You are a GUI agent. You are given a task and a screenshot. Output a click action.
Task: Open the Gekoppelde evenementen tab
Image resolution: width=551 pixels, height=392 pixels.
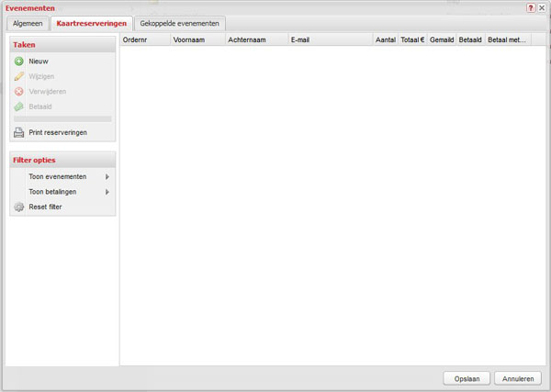point(180,24)
